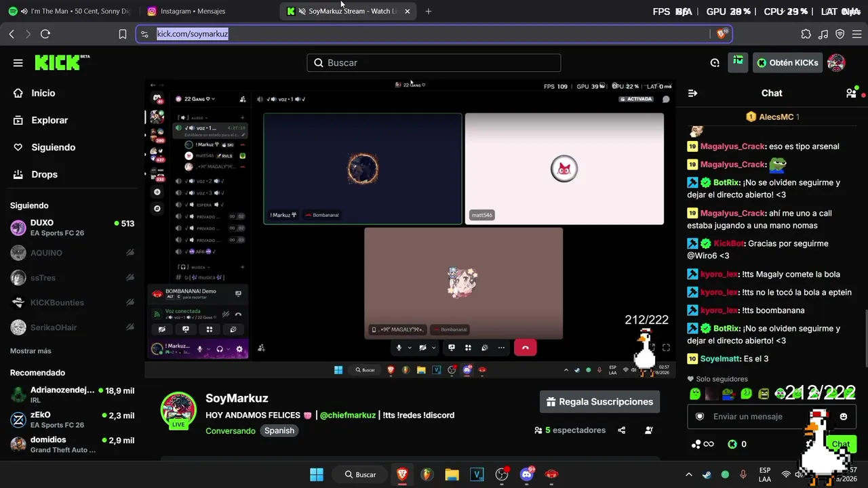
Task: Open the drops chest icon in header
Action: click(x=738, y=62)
